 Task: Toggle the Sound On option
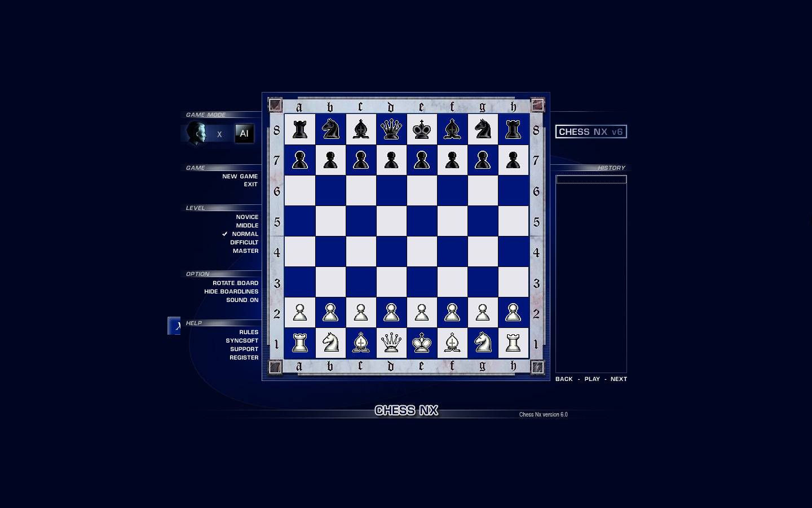[x=242, y=300]
